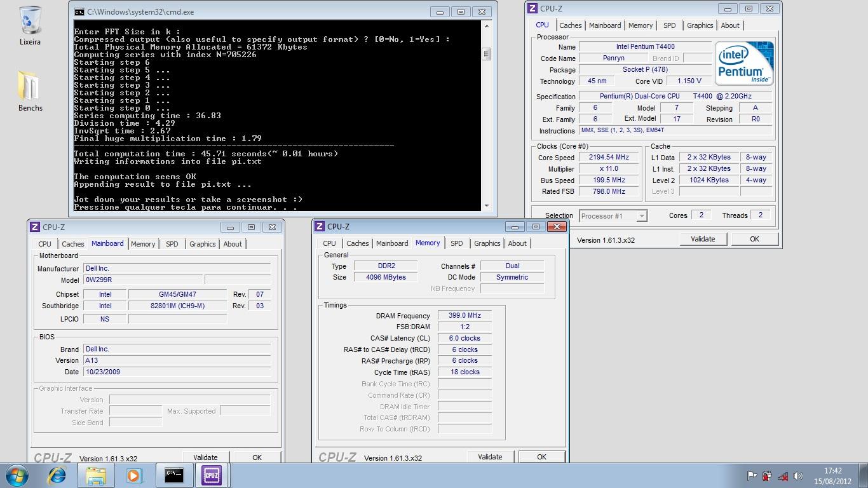The height and width of the screenshot is (488, 868).
Task: Select Graphics tab in Mainboard window
Action: point(202,244)
